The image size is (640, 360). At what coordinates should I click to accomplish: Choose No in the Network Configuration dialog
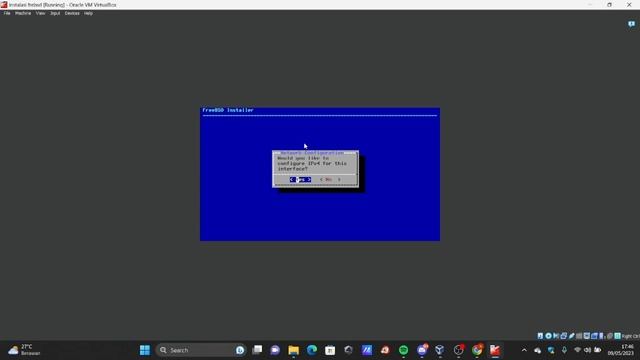330,180
